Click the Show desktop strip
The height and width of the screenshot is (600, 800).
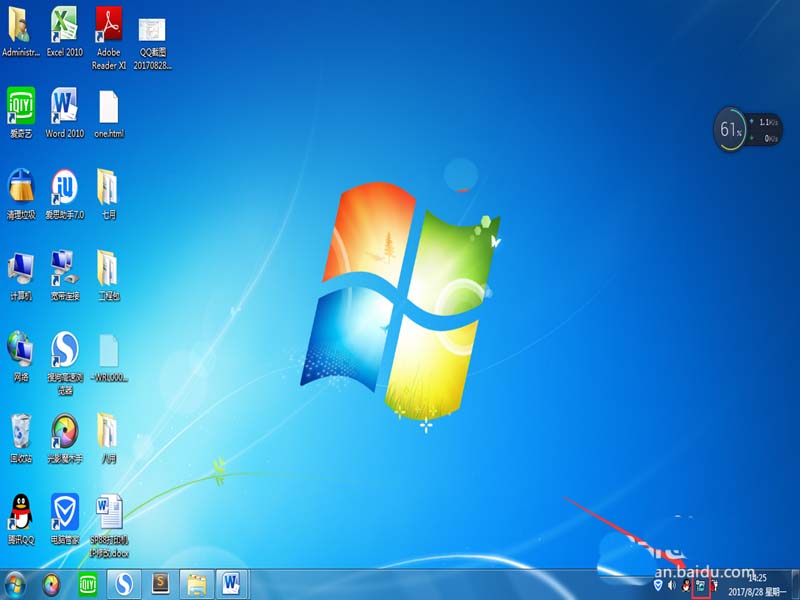(x=796, y=585)
